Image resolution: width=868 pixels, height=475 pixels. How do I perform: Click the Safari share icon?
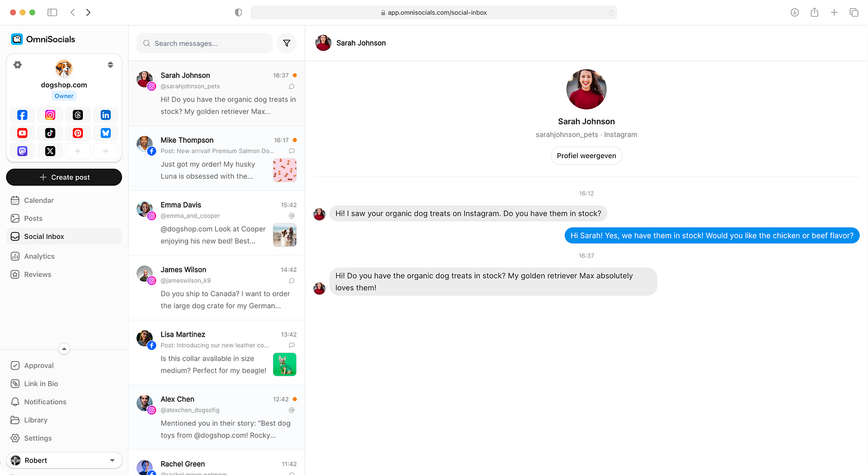point(814,12)
